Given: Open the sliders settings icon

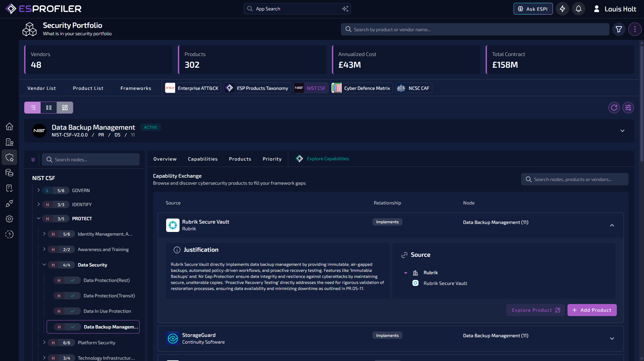Looking at the screenshot, I should pyautogui.click(x=628, y=108).
